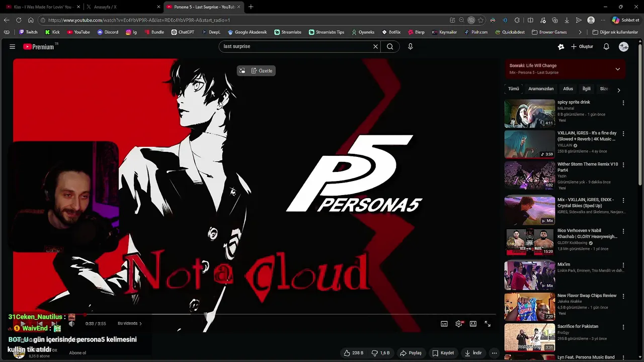Click the browser address bar URL
644x362 pixels.
139,20
